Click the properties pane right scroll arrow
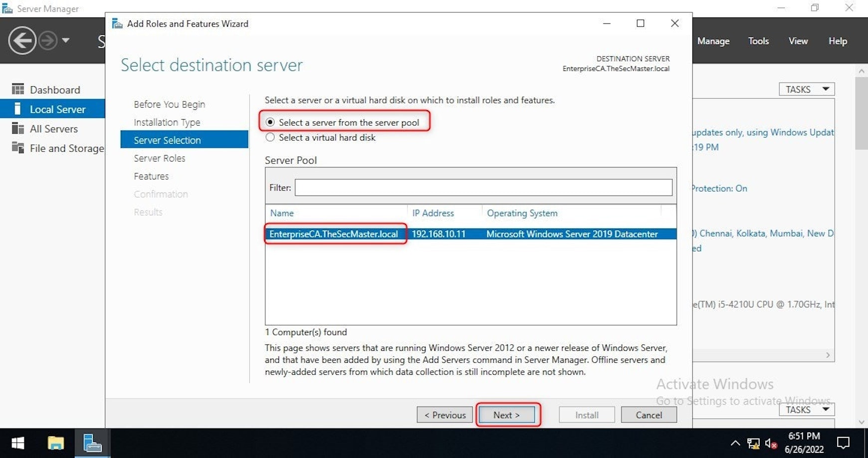Image resolution: width=868 pixels, height=458 pixels. click(x=828, y=355)
